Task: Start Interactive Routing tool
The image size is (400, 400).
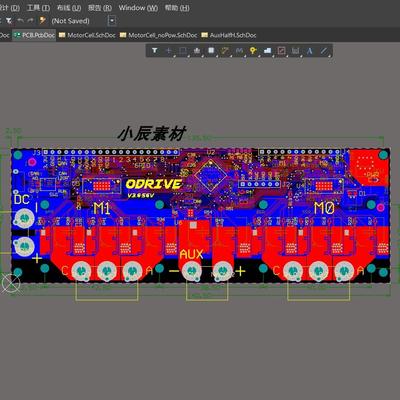Action: (x=225, y=51)
